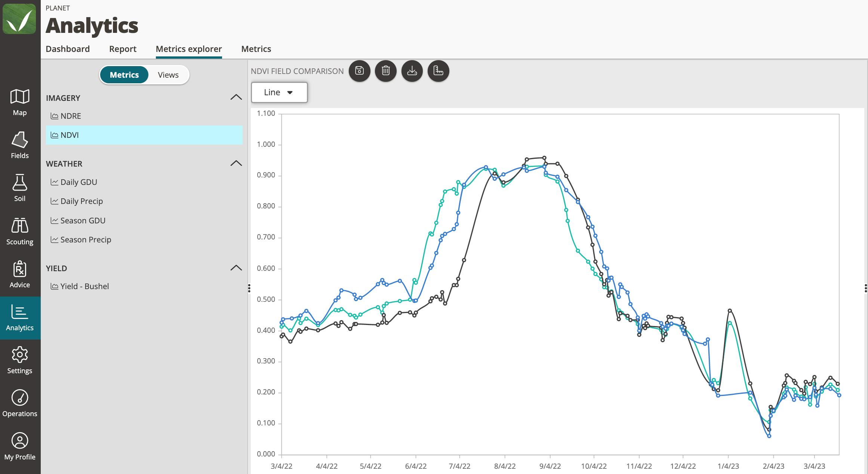Screen dimensions: 868x474
Task: Switch to the Views toggle tab
Action: pos(167,75)
